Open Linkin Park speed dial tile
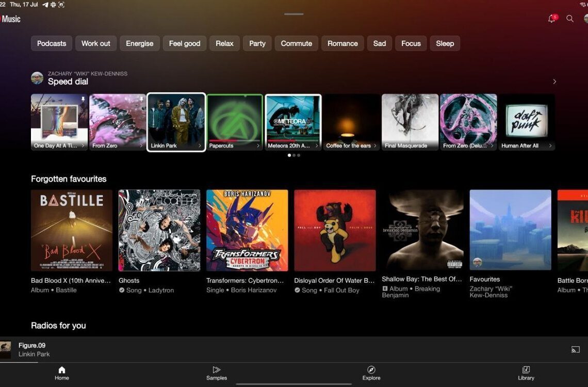Image resolution: width=588 pixels, height=387 pixels. pyautogui.click(x=176, y=122)
